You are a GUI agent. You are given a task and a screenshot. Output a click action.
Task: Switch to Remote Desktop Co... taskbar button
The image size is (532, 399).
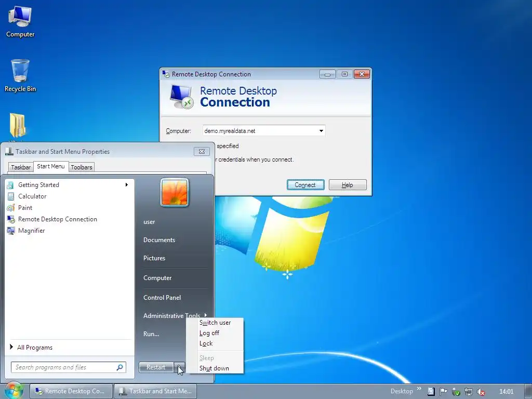tap(71, 391)
